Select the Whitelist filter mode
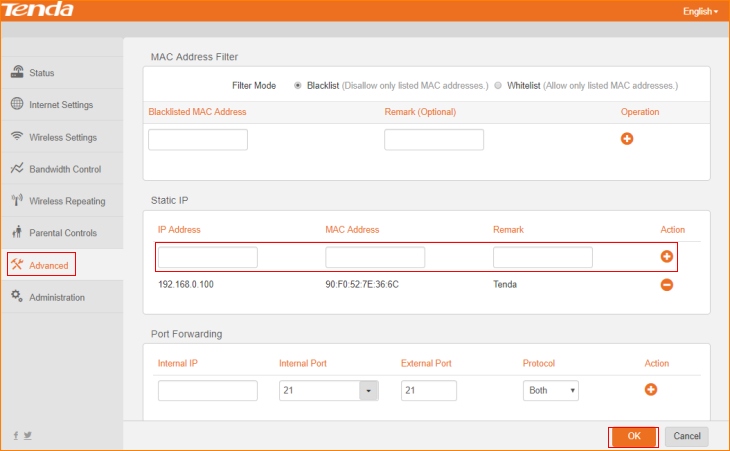 [499, 86]
